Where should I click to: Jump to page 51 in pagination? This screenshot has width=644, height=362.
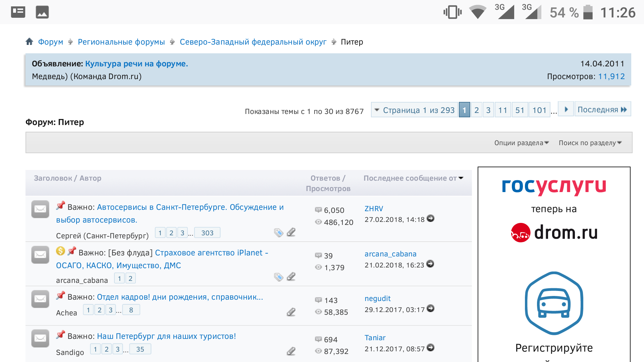pyautogui.click(x=520, y=110)
